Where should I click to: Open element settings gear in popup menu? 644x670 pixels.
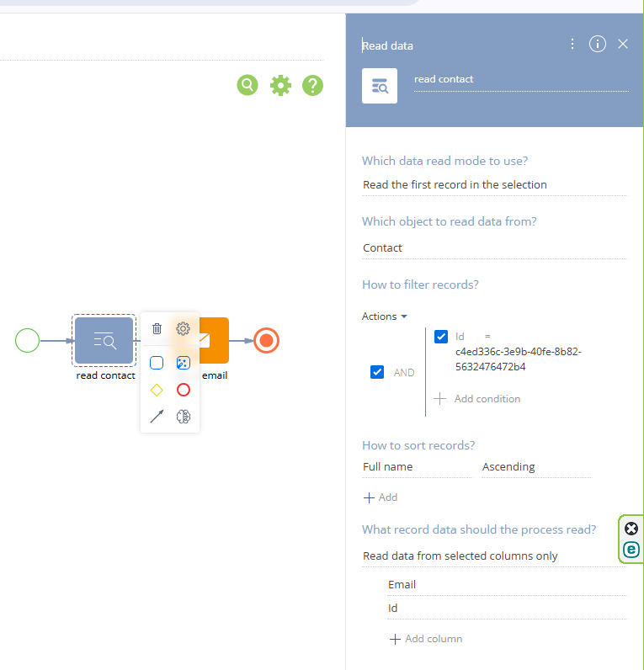[x=183, y=328]
